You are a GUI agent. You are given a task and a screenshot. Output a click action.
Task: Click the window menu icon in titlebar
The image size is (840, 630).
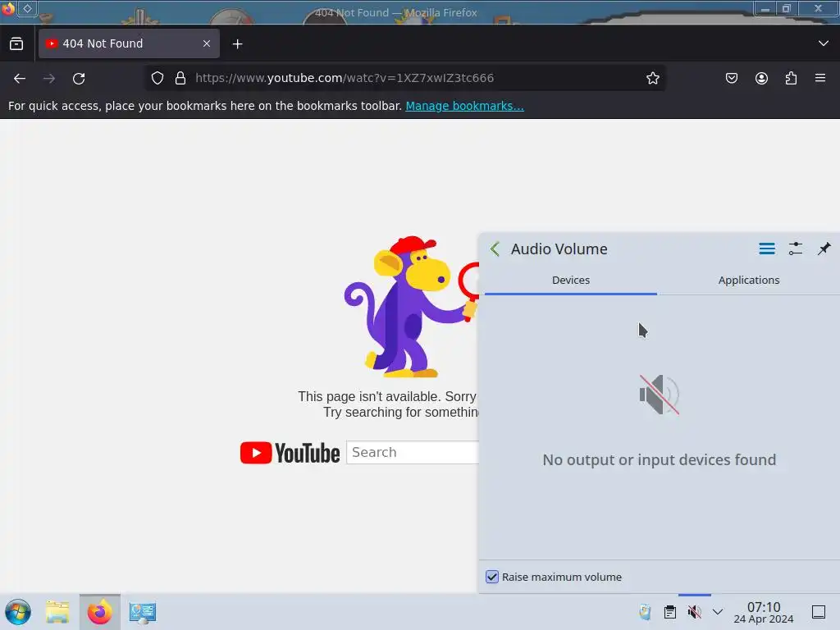tap(8, 8)
